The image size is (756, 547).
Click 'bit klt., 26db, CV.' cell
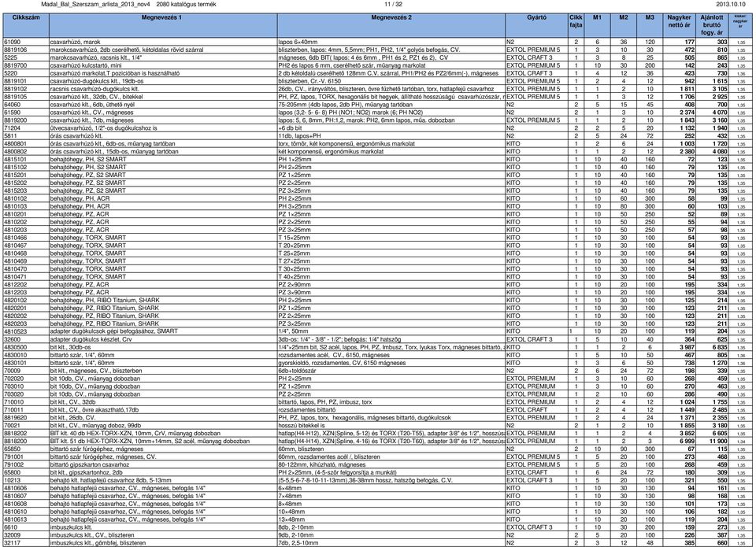click(72, 418)
